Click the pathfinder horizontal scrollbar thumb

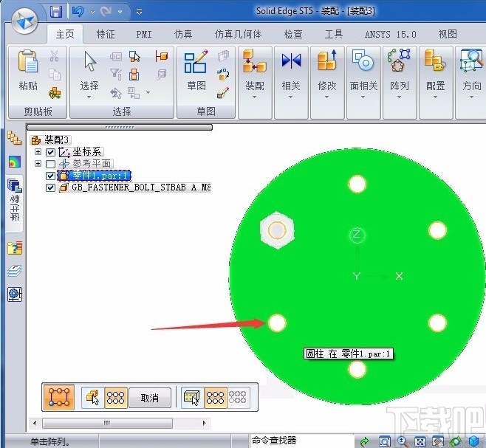(107, 423)
